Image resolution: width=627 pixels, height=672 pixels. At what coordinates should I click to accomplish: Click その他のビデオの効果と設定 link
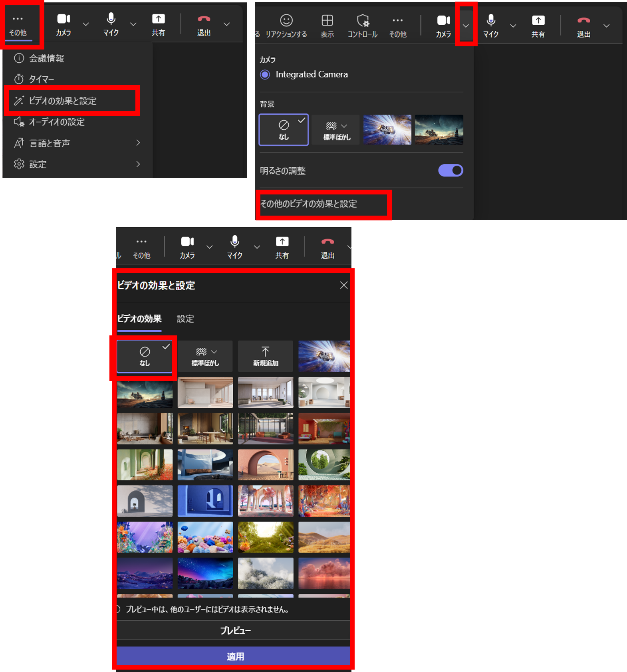(309, 204)
